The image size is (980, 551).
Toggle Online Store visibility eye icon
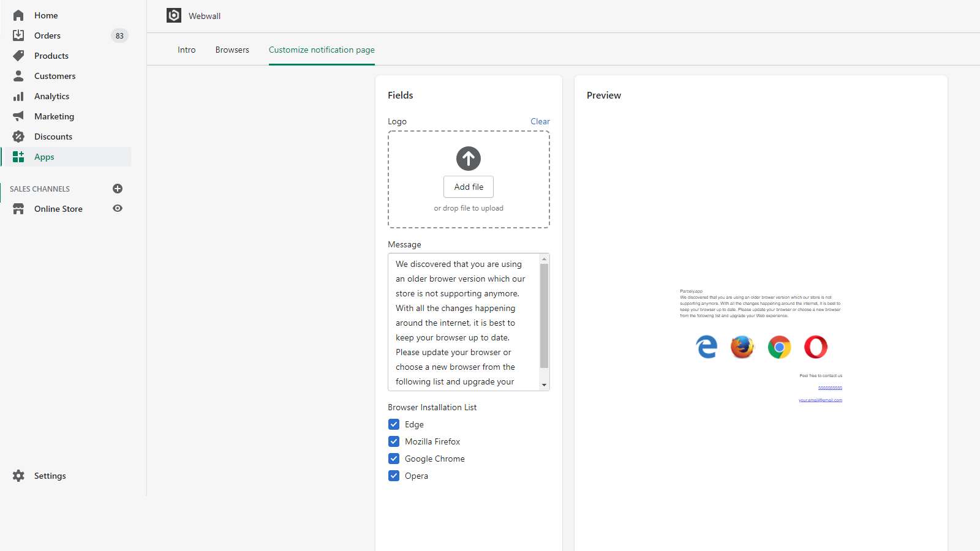tap(117, 208)
